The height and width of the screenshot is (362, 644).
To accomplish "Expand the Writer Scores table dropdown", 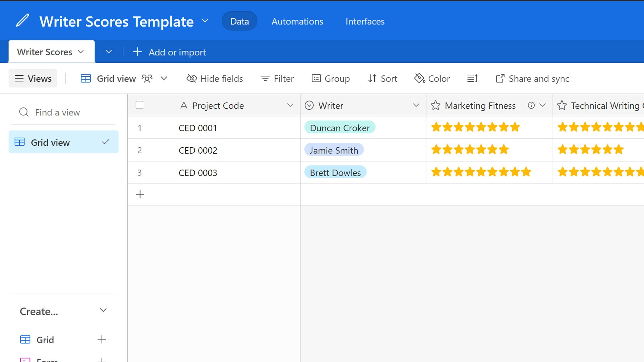I will pos(81,51).
